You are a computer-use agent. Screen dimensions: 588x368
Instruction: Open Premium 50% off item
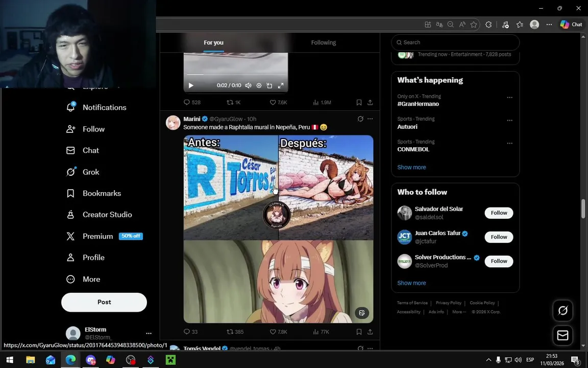click(x=105, y=236)
